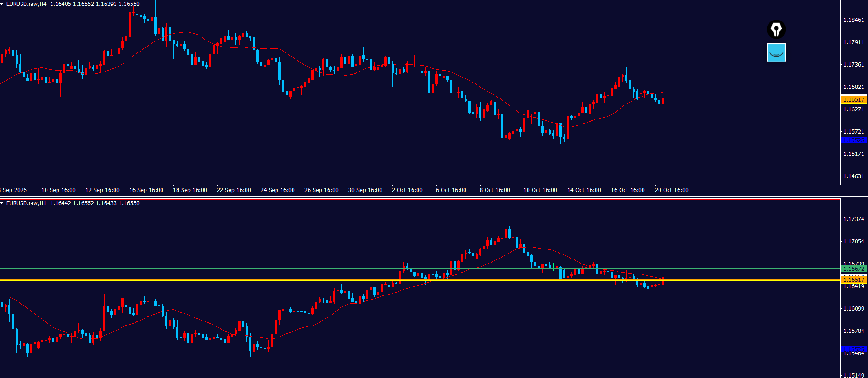Open the EURUSD.raw,H1 chart dropdown triangle
The height and width of the screenshot is (378, 868).
point(2,203)
